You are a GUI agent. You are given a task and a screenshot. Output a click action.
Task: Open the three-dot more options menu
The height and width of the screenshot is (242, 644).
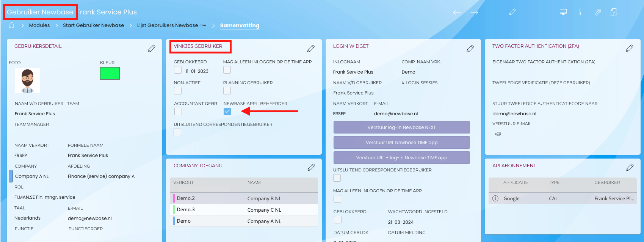[x=580, y=12]
